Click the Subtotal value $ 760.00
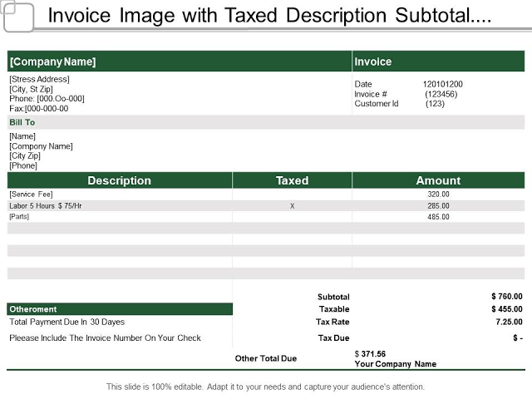 click(x=507, y=297)
